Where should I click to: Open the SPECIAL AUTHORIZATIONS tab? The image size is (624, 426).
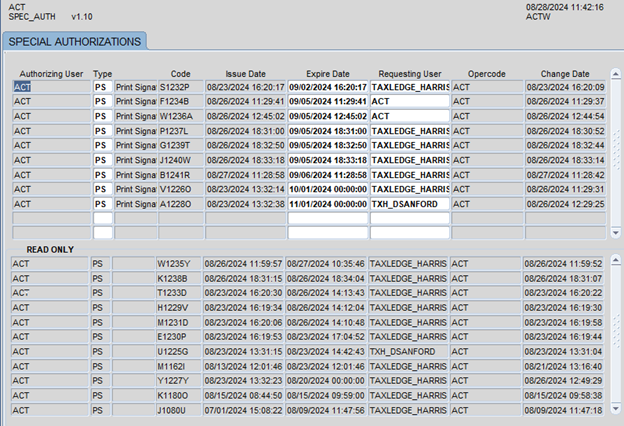coord(75,42)
